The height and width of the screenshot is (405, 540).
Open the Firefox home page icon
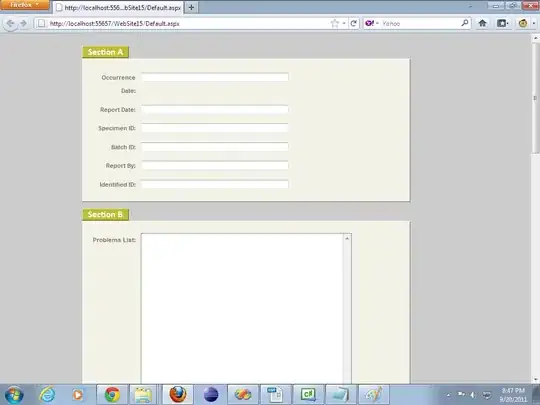pyautogui.click(x=482, y=23)
